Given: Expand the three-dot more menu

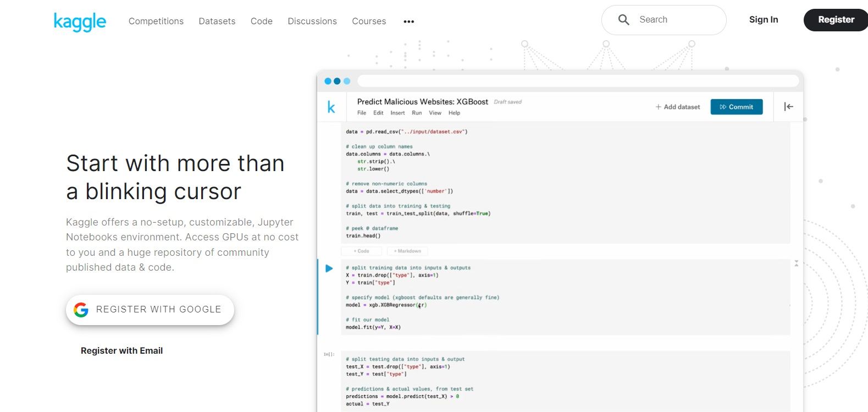Looking at the screenshot, I should 408,21.
